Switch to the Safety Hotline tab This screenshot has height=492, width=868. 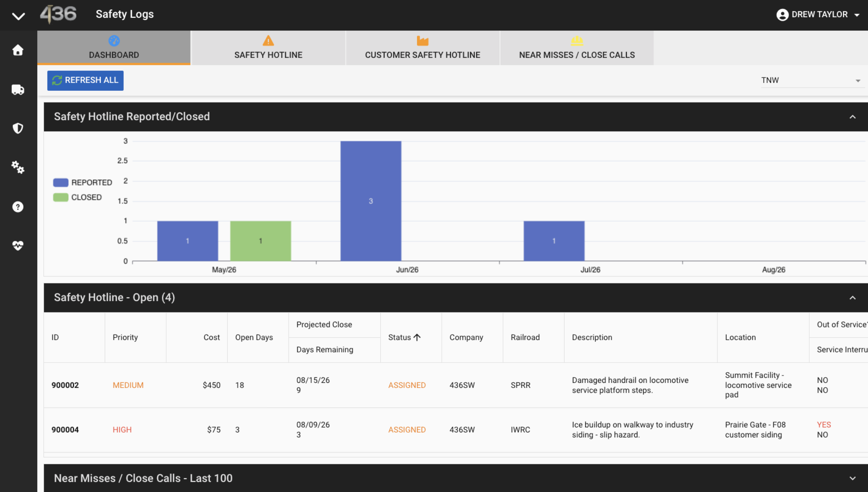pos(268,48)
